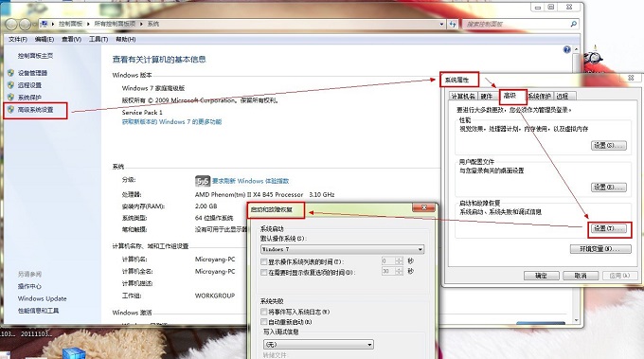
Task: Open the 编辑(E) menu
Action: [x=45, y=40]
